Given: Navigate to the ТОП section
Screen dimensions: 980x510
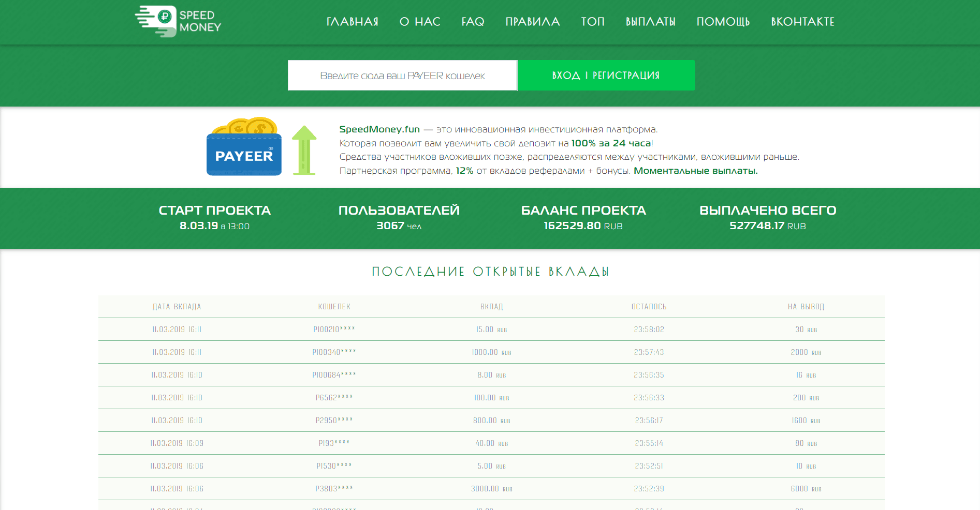Looking at the screenshot, I should (593, 22).
